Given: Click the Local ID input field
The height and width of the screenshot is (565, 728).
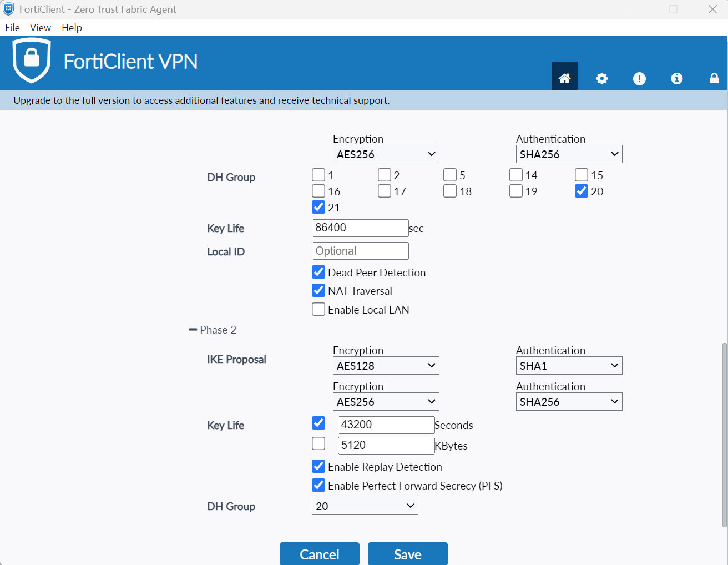Looking at the screenshot, I should tap(360, 251).
